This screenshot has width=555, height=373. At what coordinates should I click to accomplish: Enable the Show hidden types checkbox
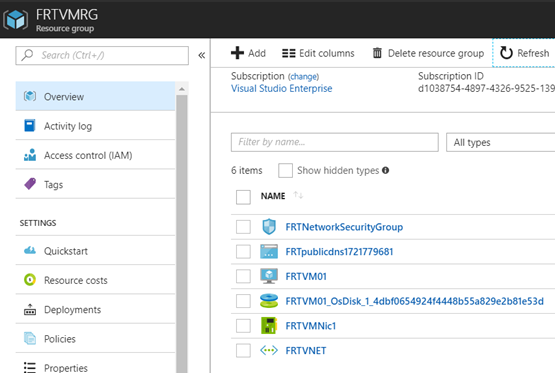pyautogui.click(x=285, y=171)
